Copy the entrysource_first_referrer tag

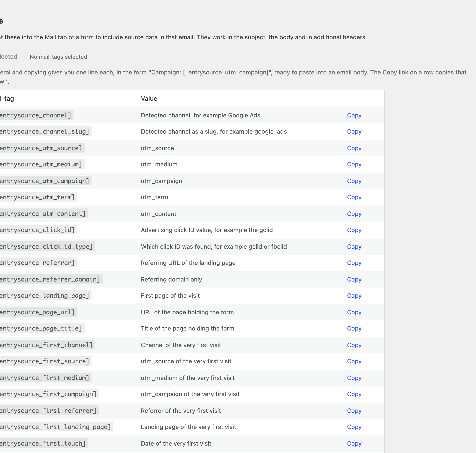(354, 411)
